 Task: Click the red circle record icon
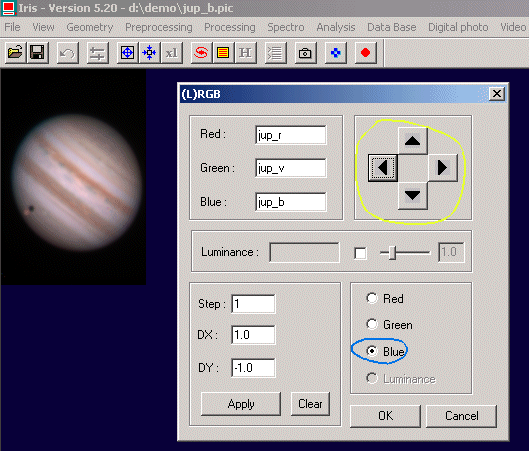click(365, 53)
